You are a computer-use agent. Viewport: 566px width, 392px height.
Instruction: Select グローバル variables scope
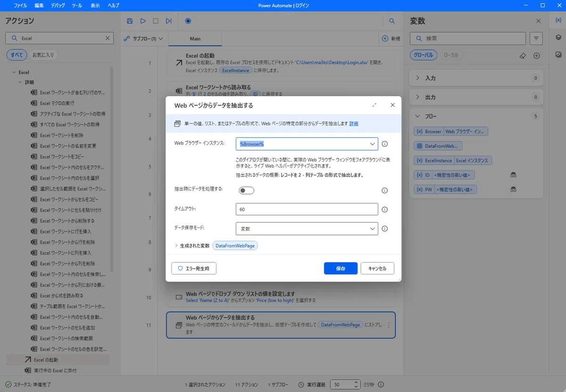(424, 55)
